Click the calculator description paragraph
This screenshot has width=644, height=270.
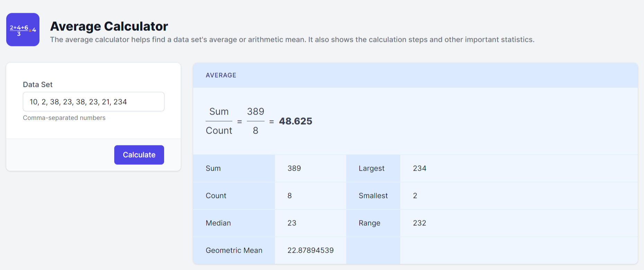292,40
